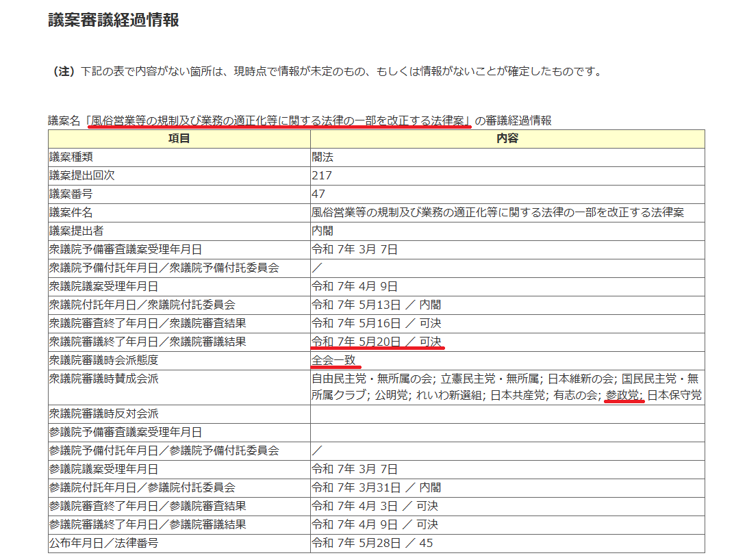This screenshot has width=747, height=560.
Task: Select 公布年月日／法律番号 row label
Action: [104, 544]
